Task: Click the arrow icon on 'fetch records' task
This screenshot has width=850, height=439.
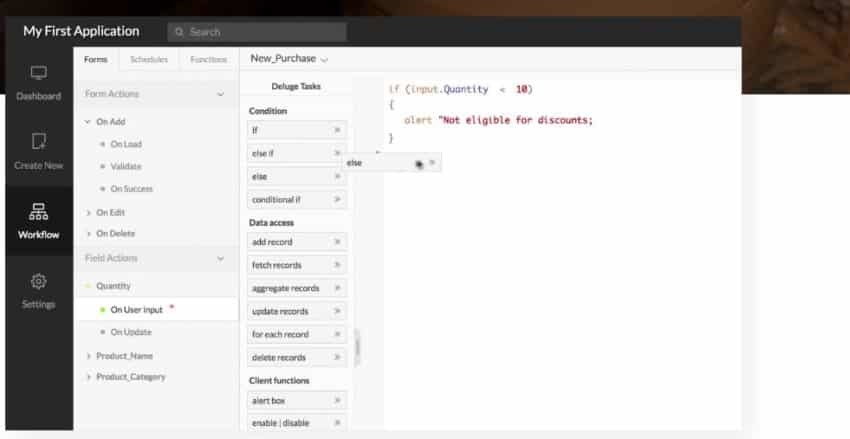Action: click(337, 266)
